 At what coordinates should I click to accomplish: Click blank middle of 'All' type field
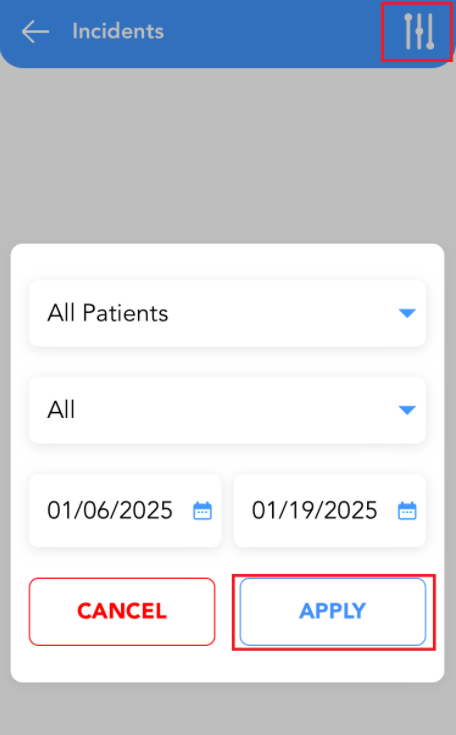pos(234,410)
